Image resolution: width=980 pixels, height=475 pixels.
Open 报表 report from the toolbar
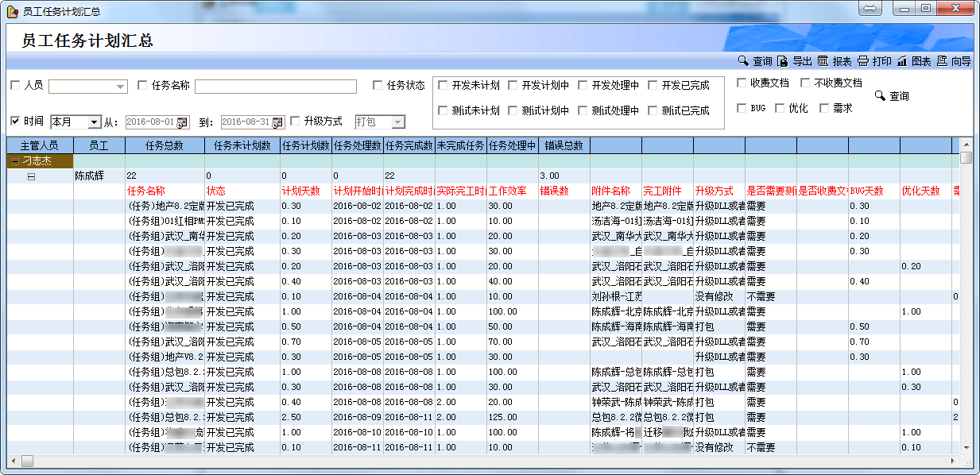tap(823, 61)
